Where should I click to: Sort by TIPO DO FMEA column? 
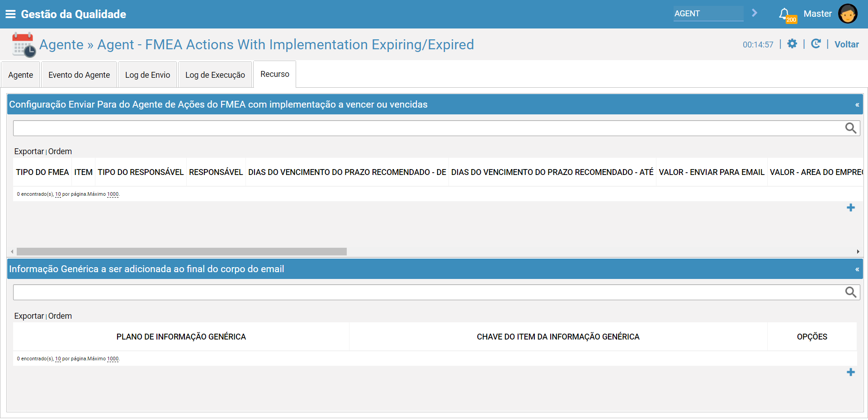click(x=42, y=172)
